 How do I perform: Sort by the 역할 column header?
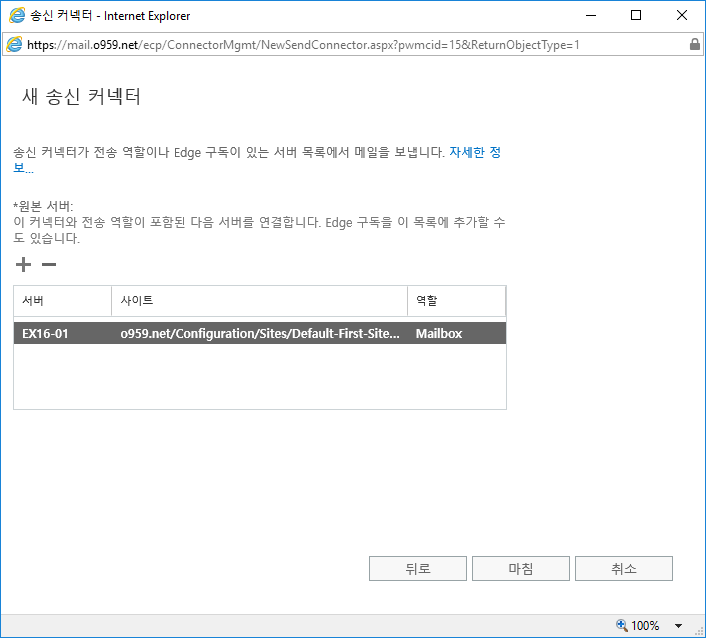457,301
